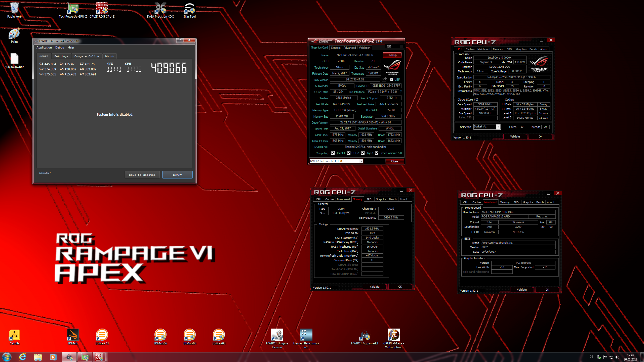Toggle the CUDA checkbox in GPU-Z
The width and height of the screenshot is (644, 362).
tap(349, 153)
